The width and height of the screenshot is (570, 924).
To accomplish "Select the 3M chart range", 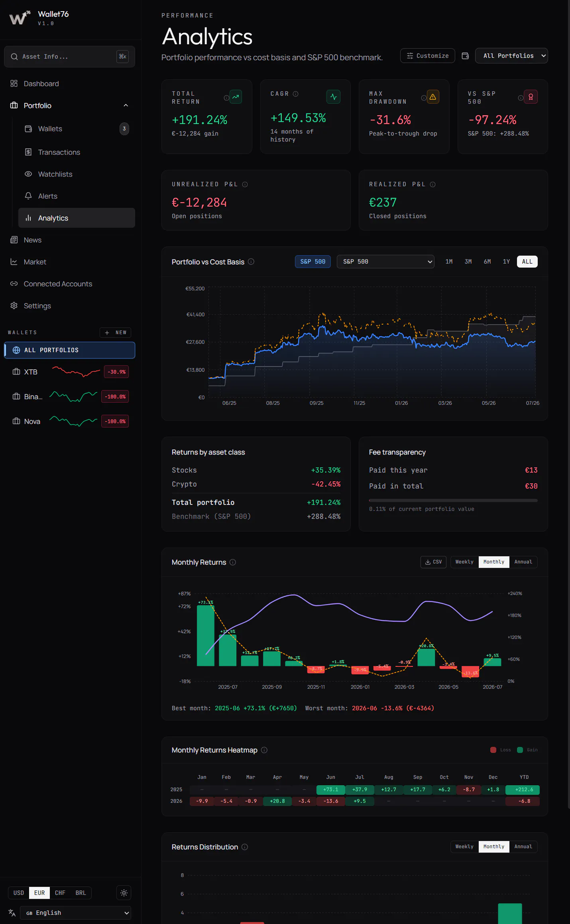I will point(468,262).
